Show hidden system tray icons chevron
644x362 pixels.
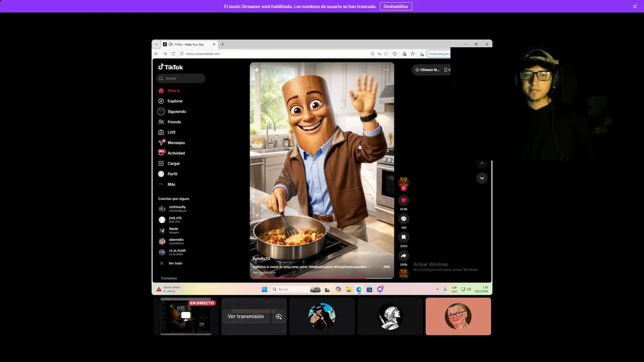click(x=437, y=290)
